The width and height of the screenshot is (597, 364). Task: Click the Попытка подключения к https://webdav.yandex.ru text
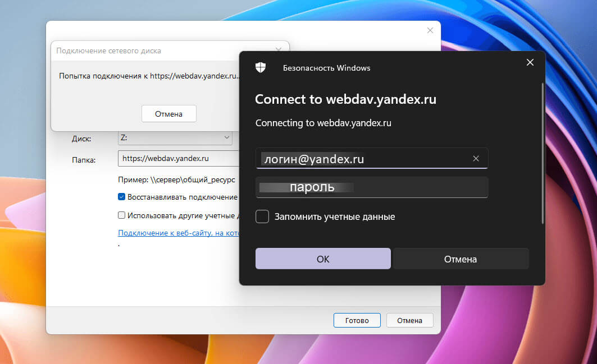(149, 76)
